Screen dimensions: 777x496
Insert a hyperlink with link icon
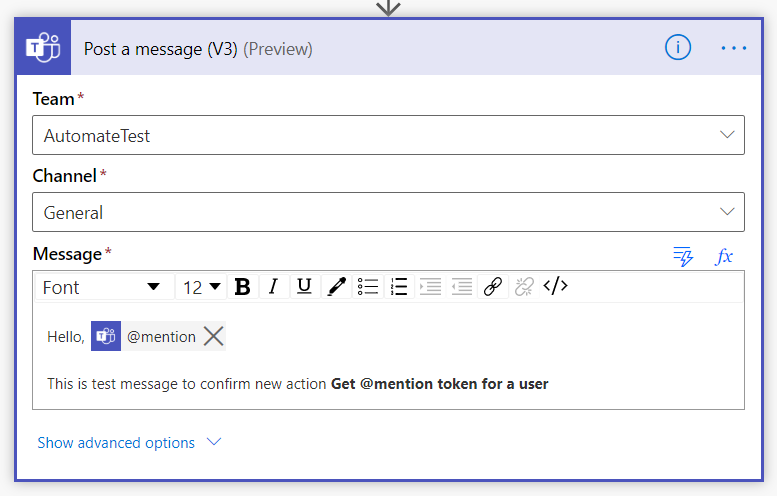pyautogui.click(x=493, y=287)
